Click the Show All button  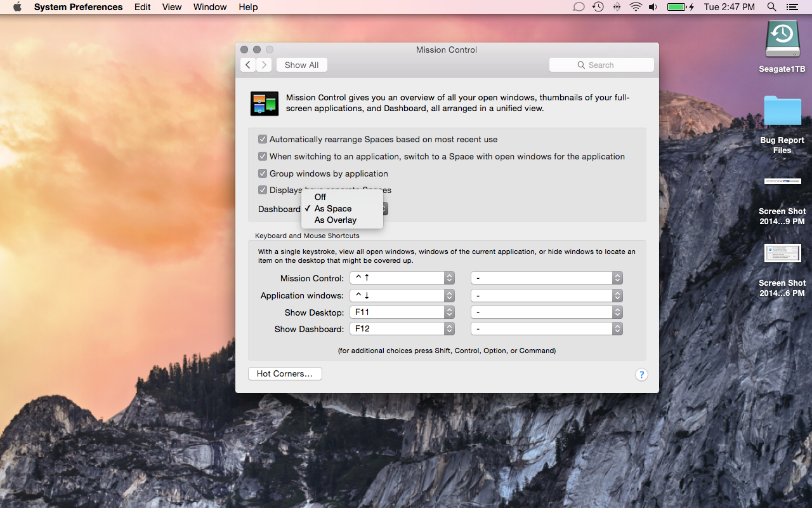[302, 65]
